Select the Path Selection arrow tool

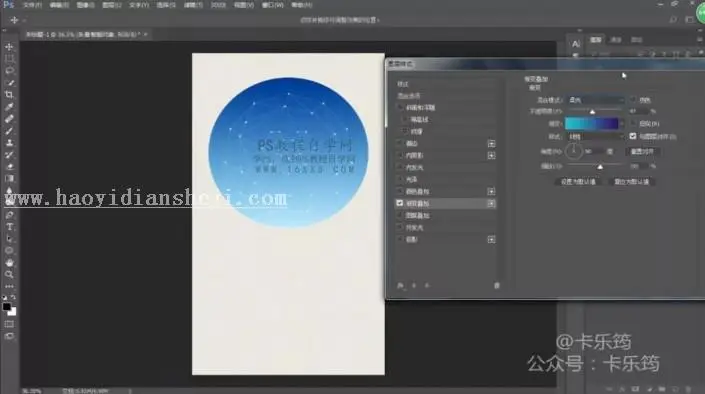click(9, 239)
